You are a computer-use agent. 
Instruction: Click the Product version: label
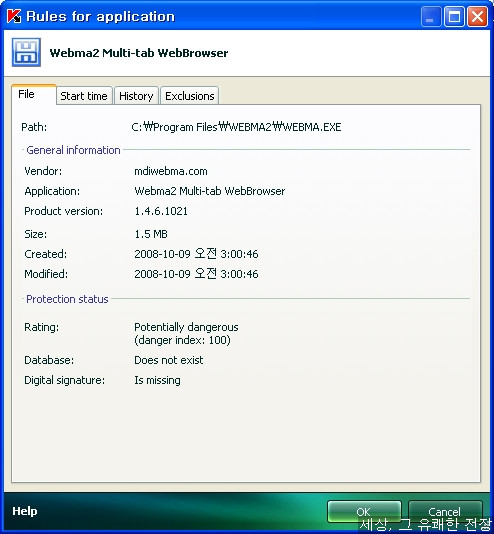[64, 211]
